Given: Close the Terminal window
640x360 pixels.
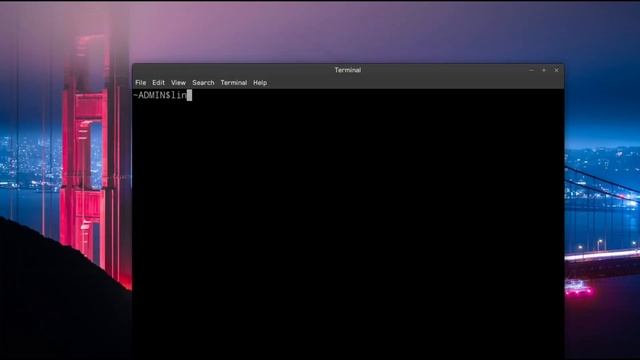Looking at the screenshot, I should (x=556, y=70).
